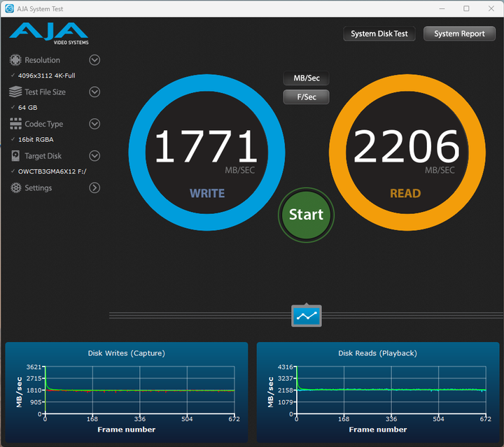Click the Settings gear icon
The image size is (504, 447).
pos(15,187)
